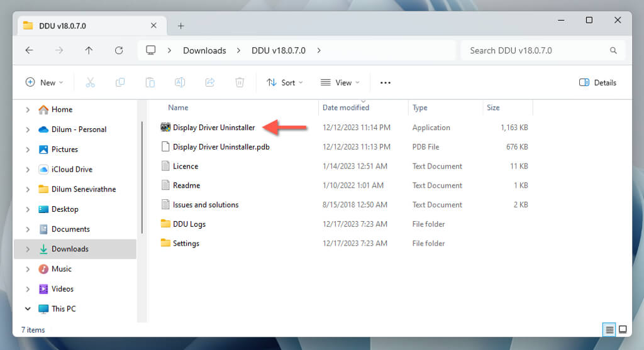Click the Settings folder icon
Image resolution: width=644 pixels, height=350 pixels.
(x=165, y=243)
